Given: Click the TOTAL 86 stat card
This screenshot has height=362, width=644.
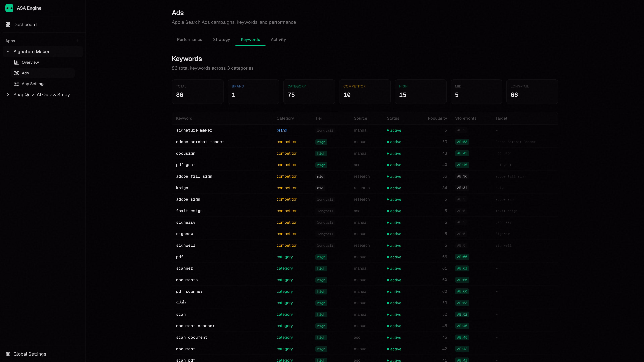Looking at the screenshot, I should coord(198,92).
